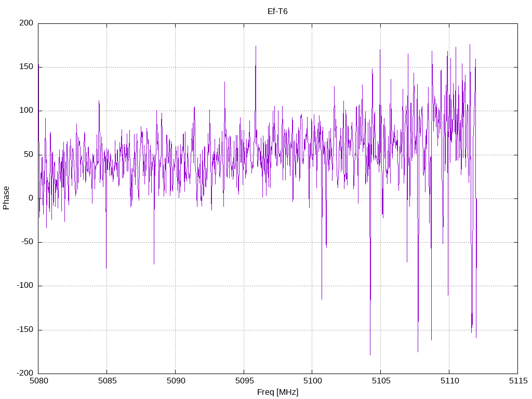Click x-axis tick label 5110
This screenshot has width=532, height=399.
[x=449, y=381]
